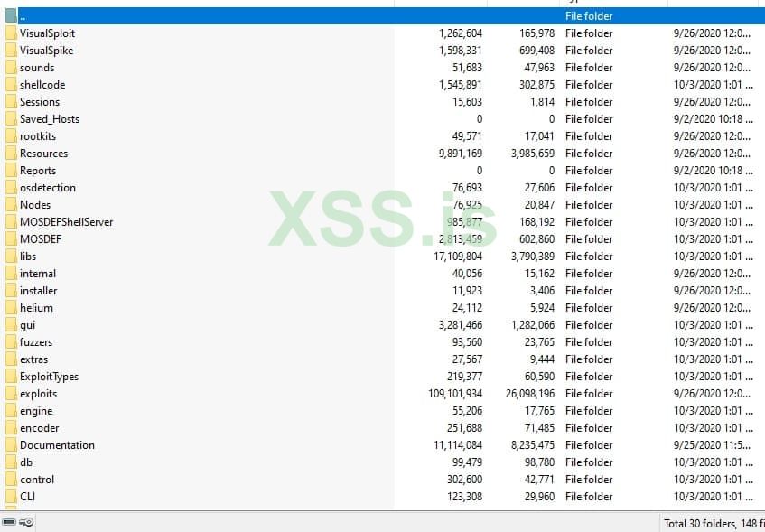This screenshot has height=532, width=765.
Task: Click the 'Total 30 folders' status text
Action: coord(714,524)
